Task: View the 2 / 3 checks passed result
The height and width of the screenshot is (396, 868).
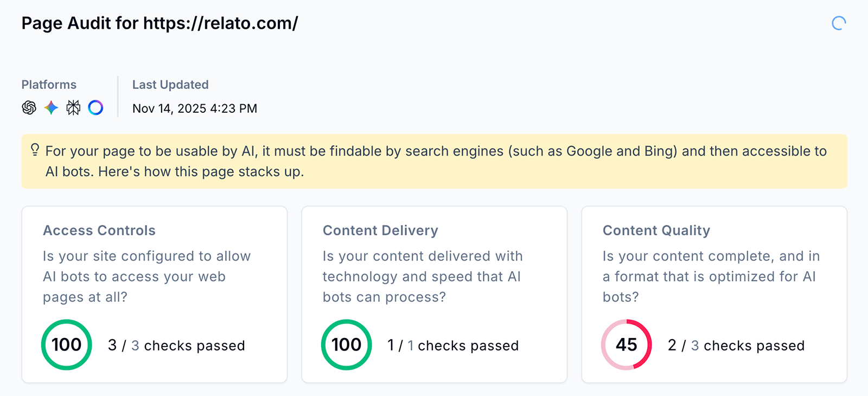Action: pyautogui.click(x=736, y=346)
